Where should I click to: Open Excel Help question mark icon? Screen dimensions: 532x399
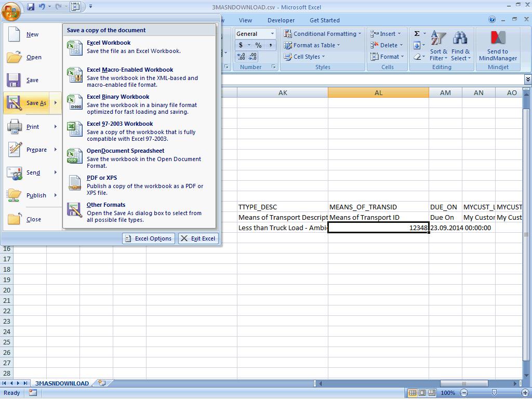(x=492, y=20)
